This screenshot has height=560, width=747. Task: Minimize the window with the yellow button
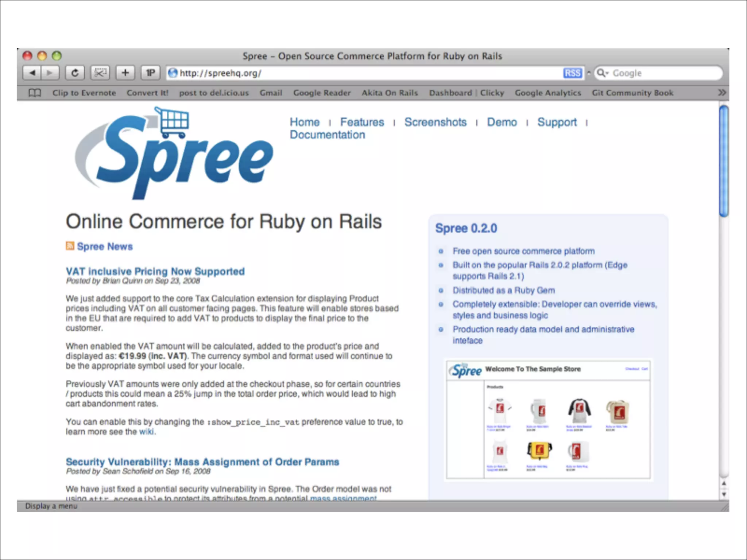42,56
